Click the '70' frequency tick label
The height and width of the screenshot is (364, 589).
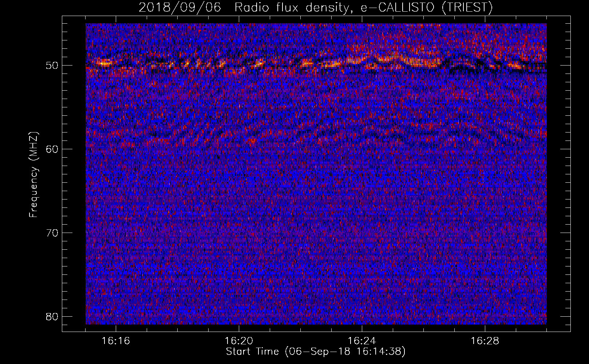(52, 233)
